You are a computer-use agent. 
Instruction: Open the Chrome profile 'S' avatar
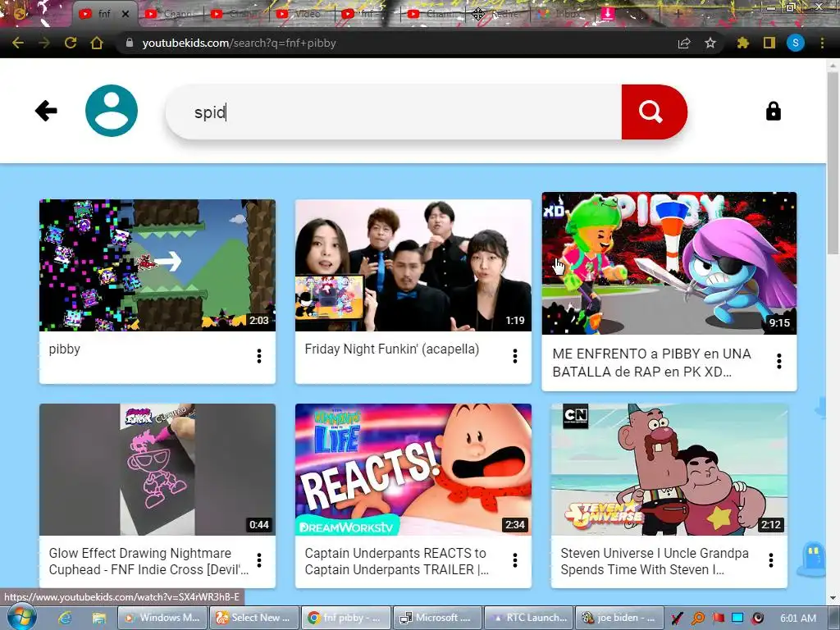point(796,43)
